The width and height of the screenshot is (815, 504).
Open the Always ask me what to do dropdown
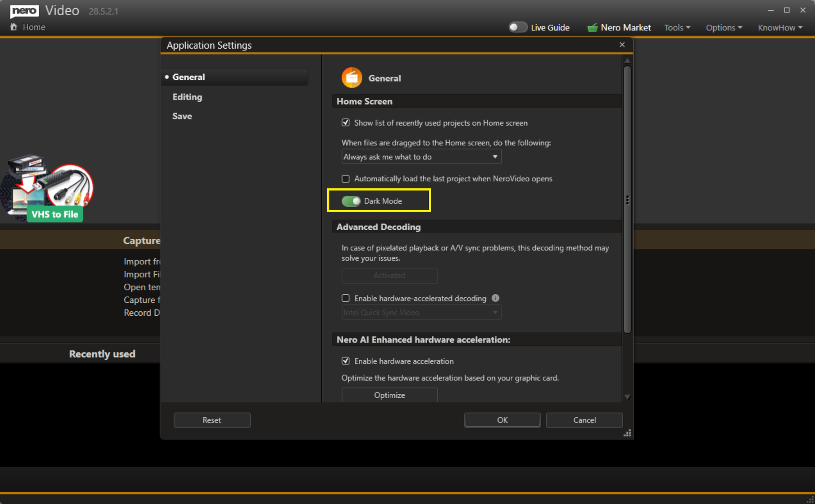tap(421, 157)
